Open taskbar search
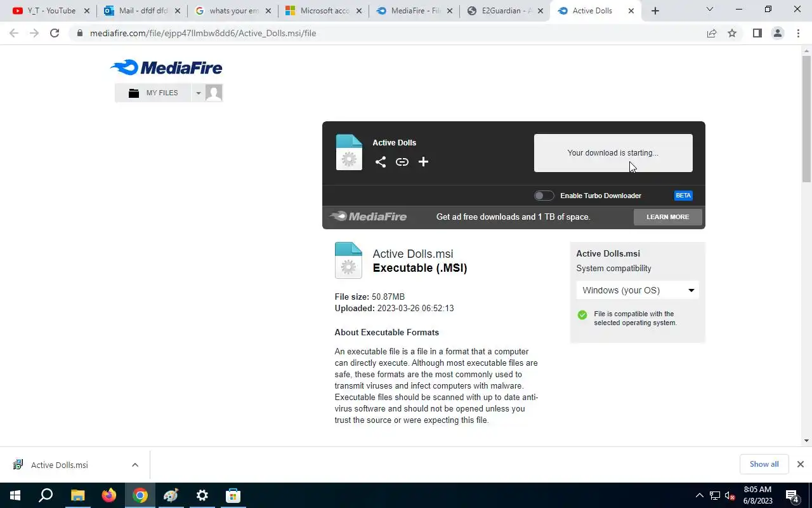812x508 pixels. tap(46, 495)
